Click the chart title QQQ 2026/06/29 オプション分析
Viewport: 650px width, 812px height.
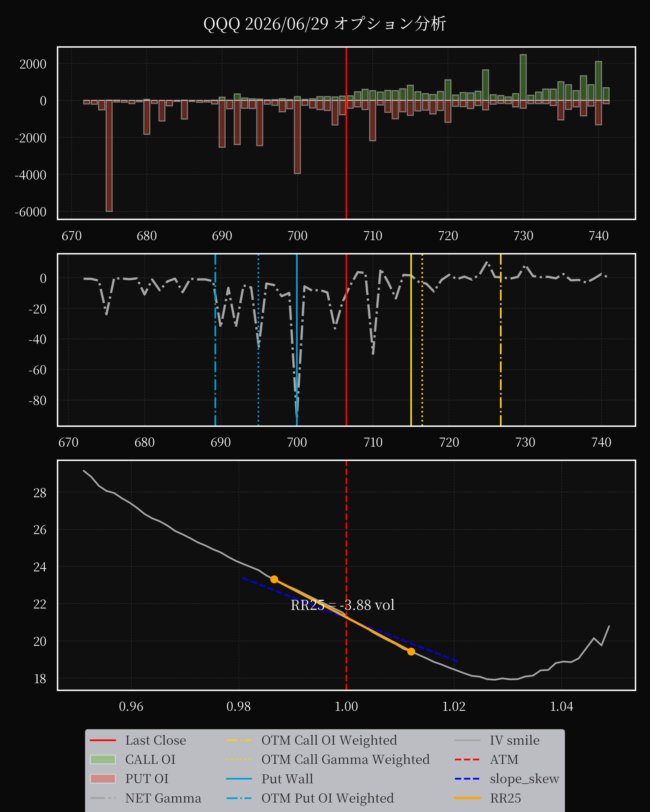(x=325, y=24)
